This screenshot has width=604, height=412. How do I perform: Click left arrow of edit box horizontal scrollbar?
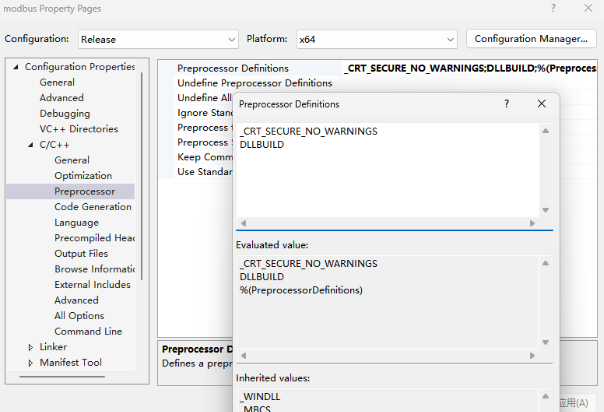pyautogui.click(x=243, y=223)
